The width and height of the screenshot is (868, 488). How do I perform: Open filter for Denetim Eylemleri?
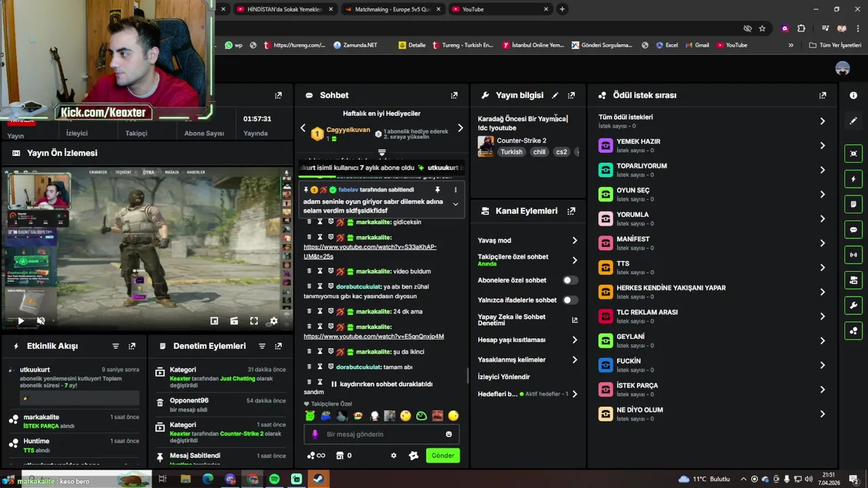click(262, 346)
